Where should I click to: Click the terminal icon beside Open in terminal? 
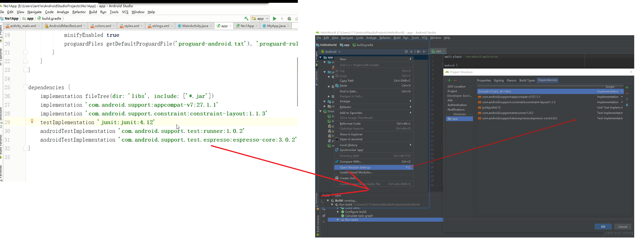(x=337, y=139)
